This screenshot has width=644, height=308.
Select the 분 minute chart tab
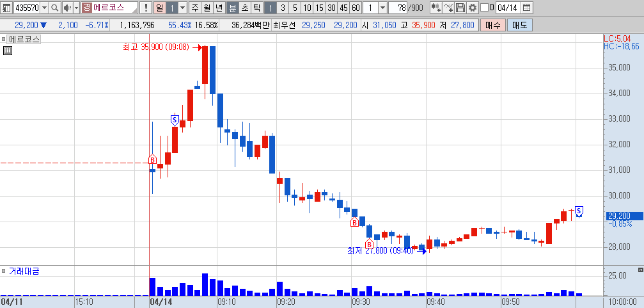[x=233, y=8]
